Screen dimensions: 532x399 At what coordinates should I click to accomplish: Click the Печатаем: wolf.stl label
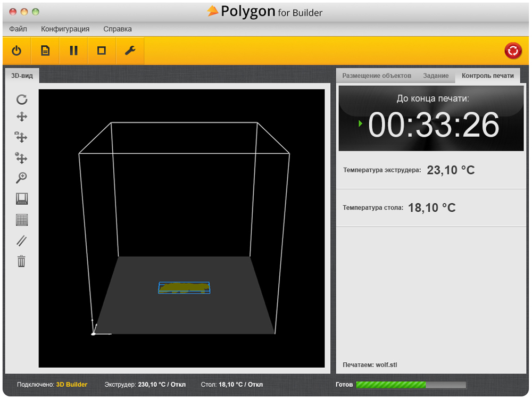click(x=370, y=365)
